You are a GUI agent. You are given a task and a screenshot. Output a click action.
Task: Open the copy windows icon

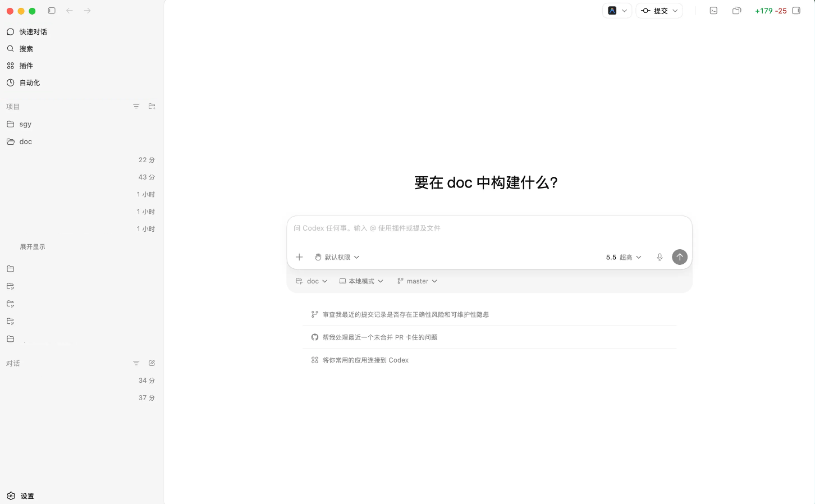pos(737,11)
